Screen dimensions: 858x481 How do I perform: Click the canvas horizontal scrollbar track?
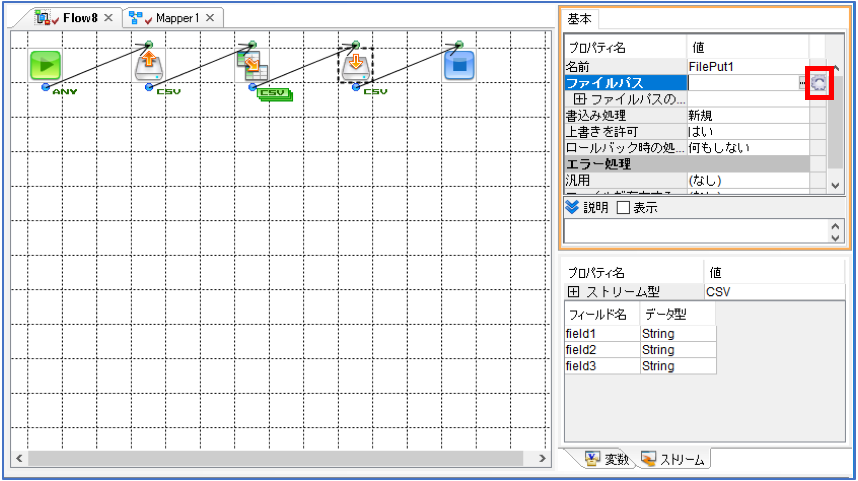278,458
